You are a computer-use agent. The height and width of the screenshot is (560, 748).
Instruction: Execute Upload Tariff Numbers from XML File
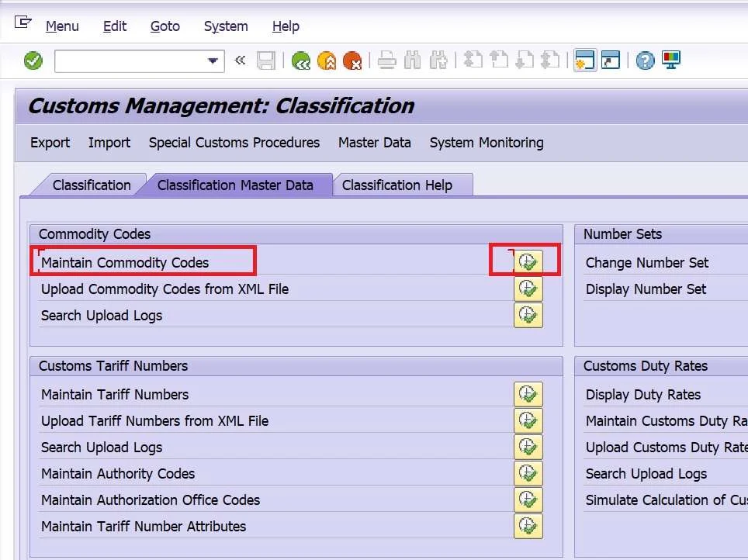pyautogui.click(x=528, y=420)
